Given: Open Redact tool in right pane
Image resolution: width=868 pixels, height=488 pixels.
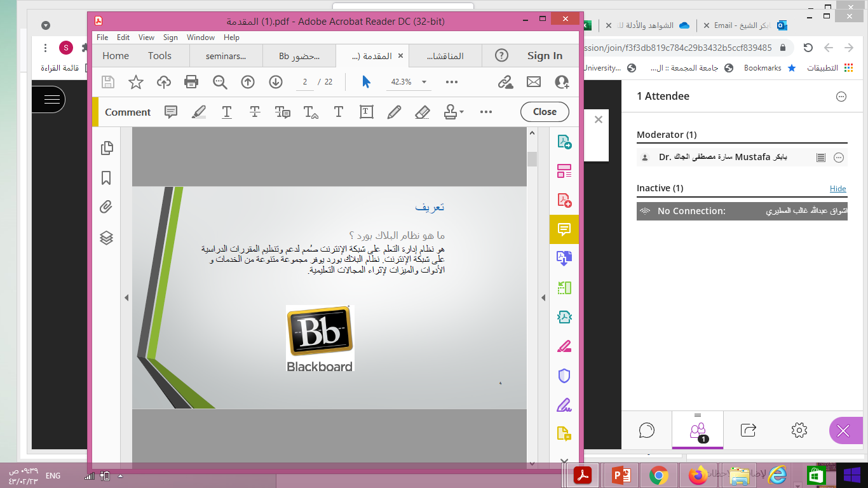Looking at the screenshot, I should point(564,346).
